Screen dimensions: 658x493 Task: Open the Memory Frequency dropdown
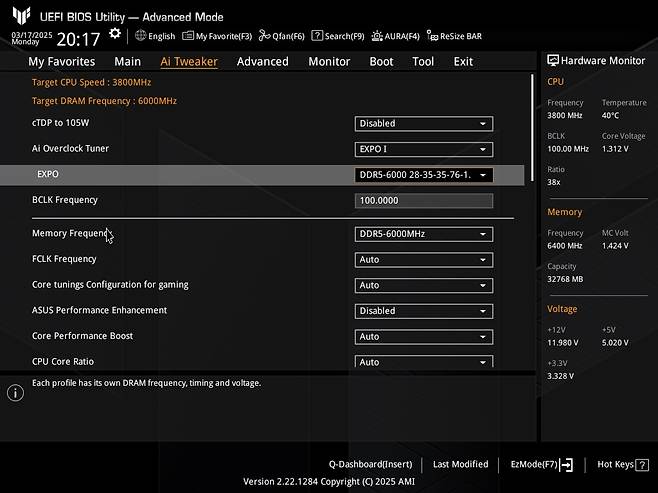424,234
